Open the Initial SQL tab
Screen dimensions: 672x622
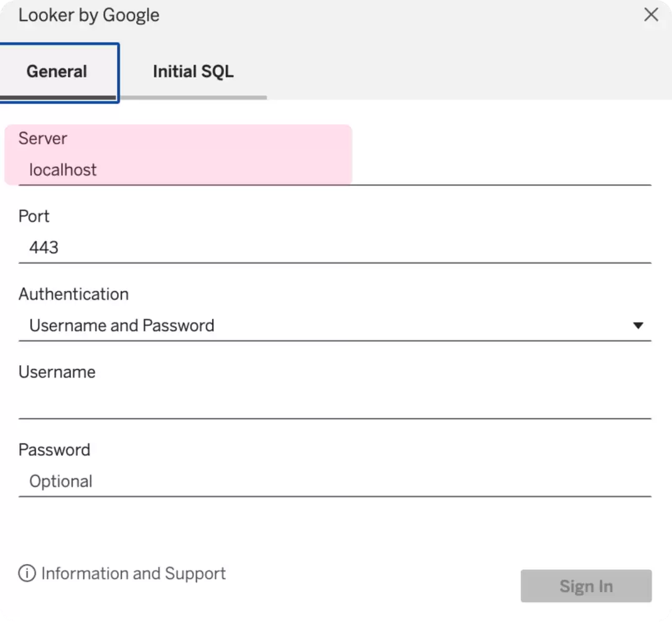click(194, 72)
